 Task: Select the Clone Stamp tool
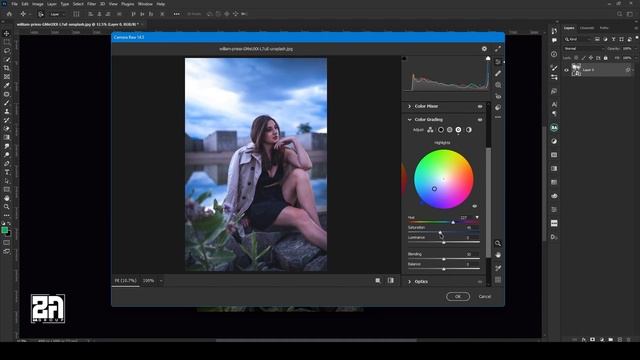[7, 111]
